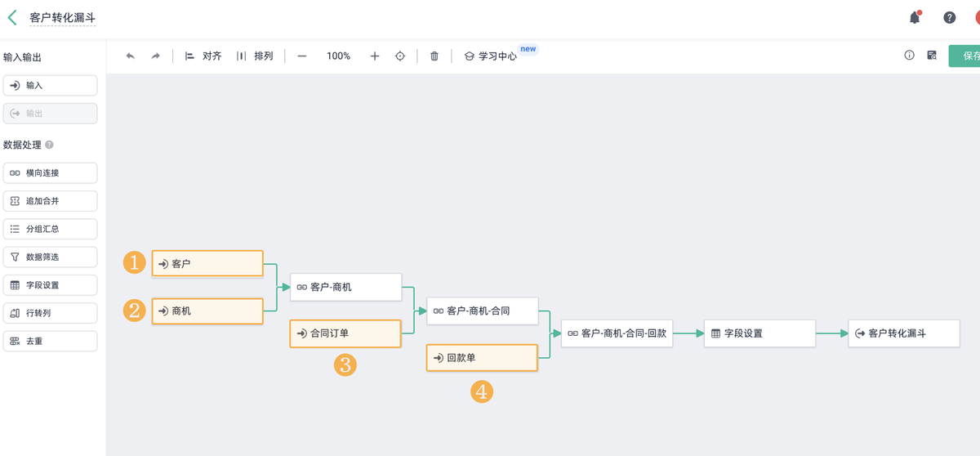This screenshot has height=456, width=980.
Task: Select the 字段设置 node on canvas
Action: (760, 333)
